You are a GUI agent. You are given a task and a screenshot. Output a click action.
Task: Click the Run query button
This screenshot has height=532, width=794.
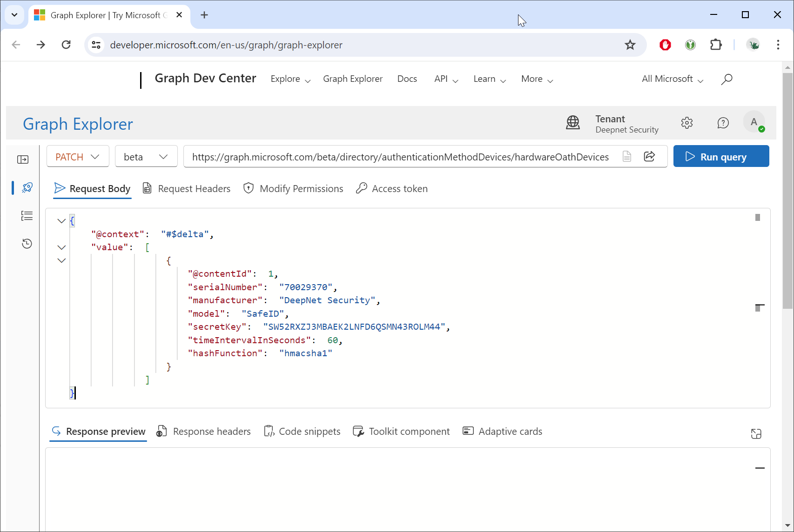721,157
